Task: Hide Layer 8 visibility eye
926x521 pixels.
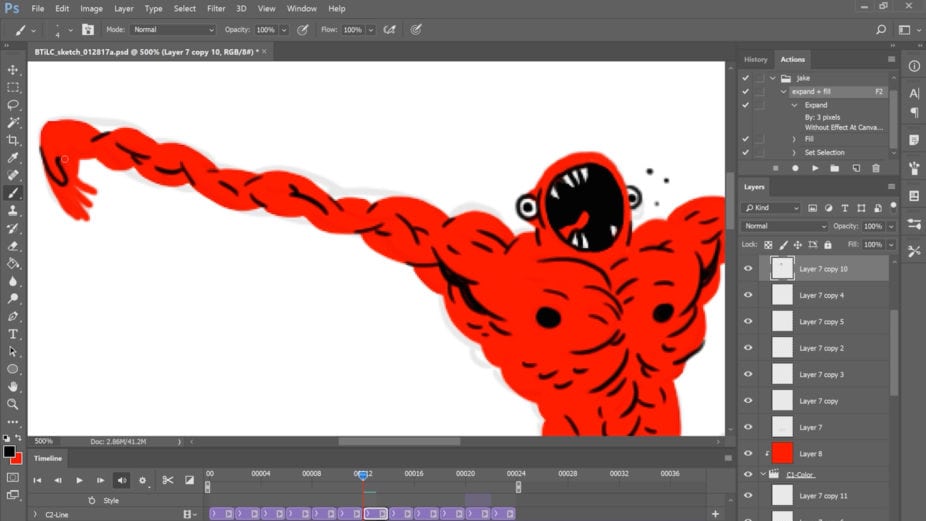Action: tap(748, 454)
